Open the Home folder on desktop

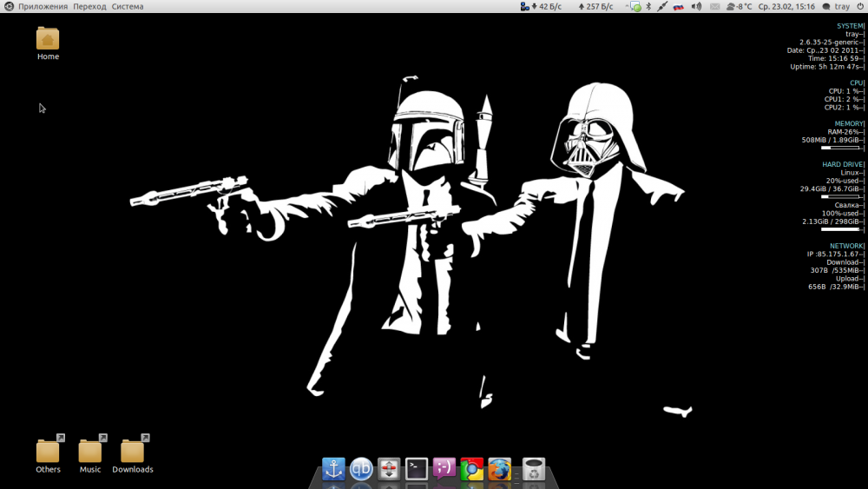pyautogui.click(x=48, y=43)
